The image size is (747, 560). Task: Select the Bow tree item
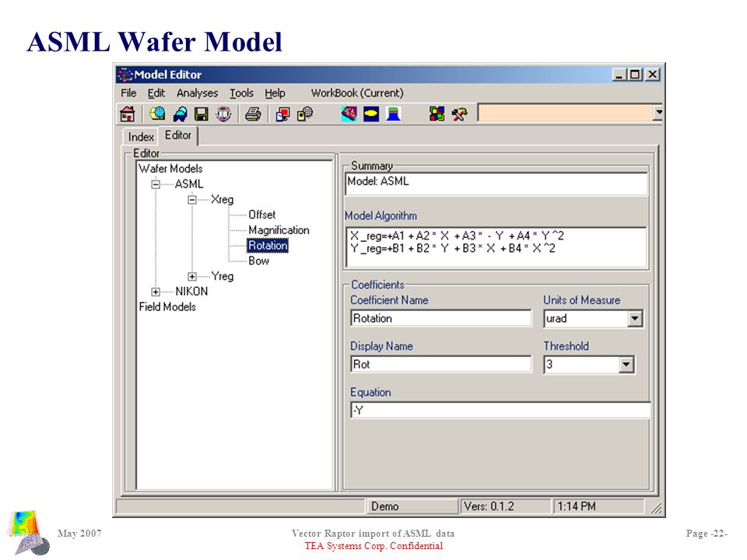pos(258,261)
